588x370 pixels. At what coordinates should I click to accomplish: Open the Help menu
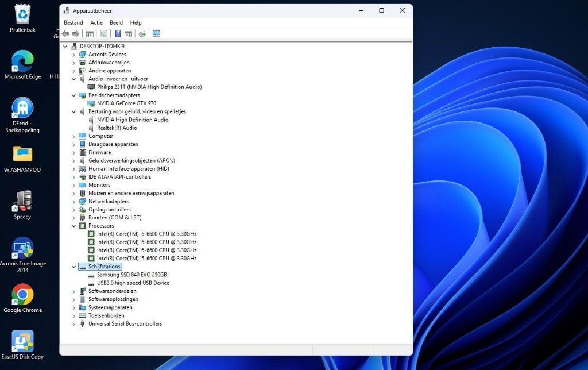pos(136,22)
